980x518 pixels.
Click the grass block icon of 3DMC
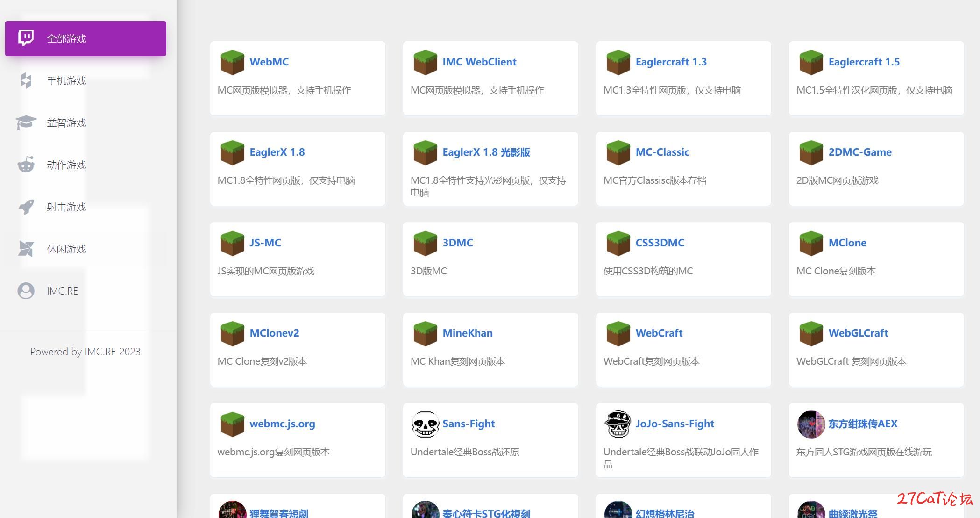coord(425,243)
